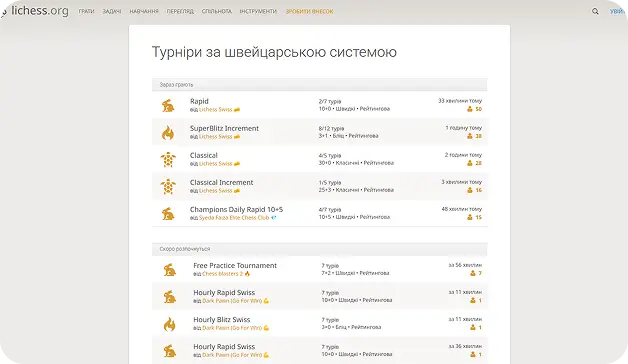The width and height of the screenshot is (628, 364).
Task: Click the '33 хвилини тому' start time
Action: [x=460, y=101]
